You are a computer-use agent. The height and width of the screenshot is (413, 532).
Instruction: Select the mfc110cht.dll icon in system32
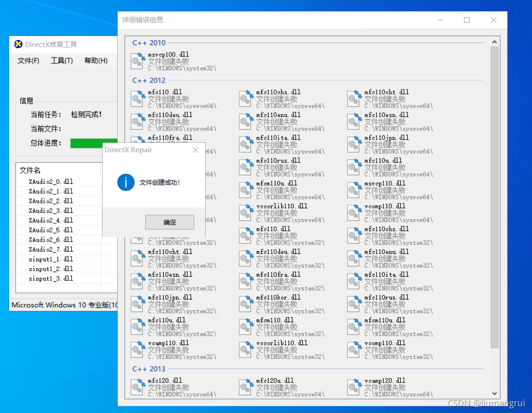(138, 258)
